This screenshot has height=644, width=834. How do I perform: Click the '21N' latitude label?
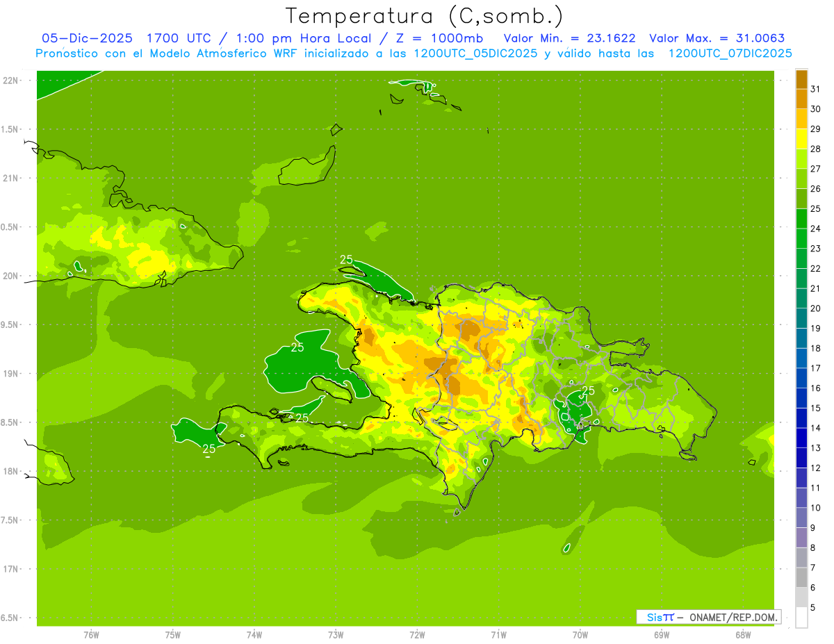(11, 178)
